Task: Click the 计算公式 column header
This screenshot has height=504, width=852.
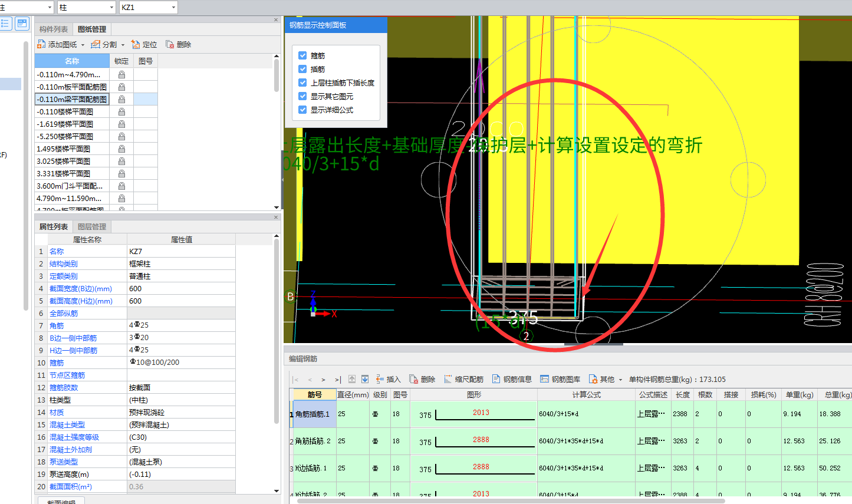Action: (x=587, y=395)
